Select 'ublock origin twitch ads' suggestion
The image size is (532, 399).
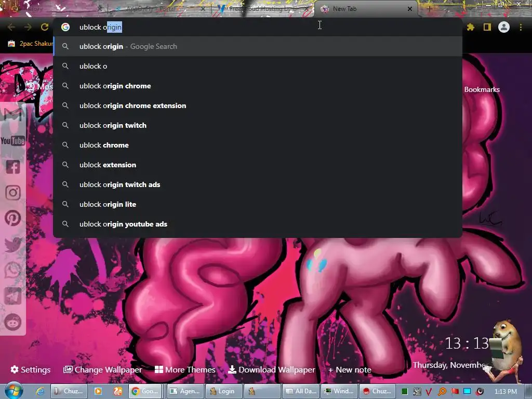(258, 184)
